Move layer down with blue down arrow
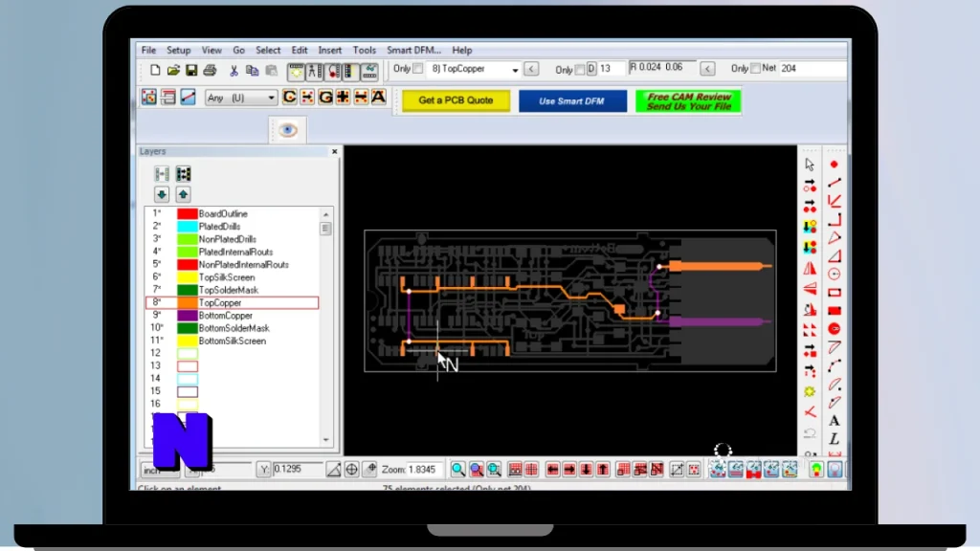The height and width of the screenshot is (551, 980). tap(162, 194)
